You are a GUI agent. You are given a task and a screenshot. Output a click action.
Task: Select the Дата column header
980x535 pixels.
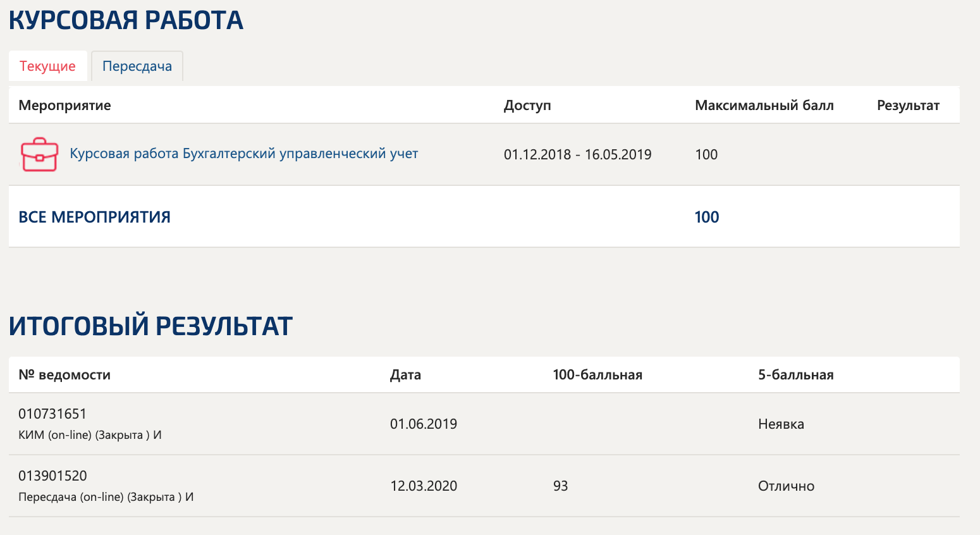pos(405,375)
